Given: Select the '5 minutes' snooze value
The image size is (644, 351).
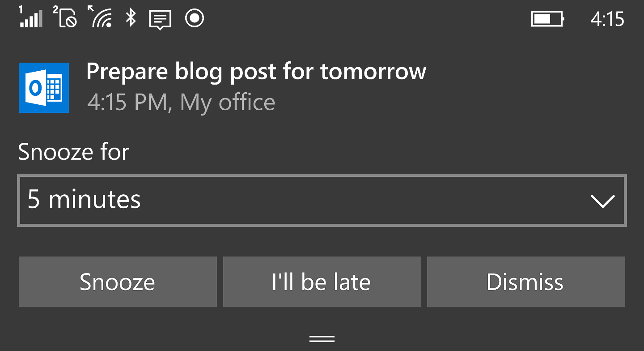Looking at the screenshot, I should pyautogui.click(x=85, y=199).
